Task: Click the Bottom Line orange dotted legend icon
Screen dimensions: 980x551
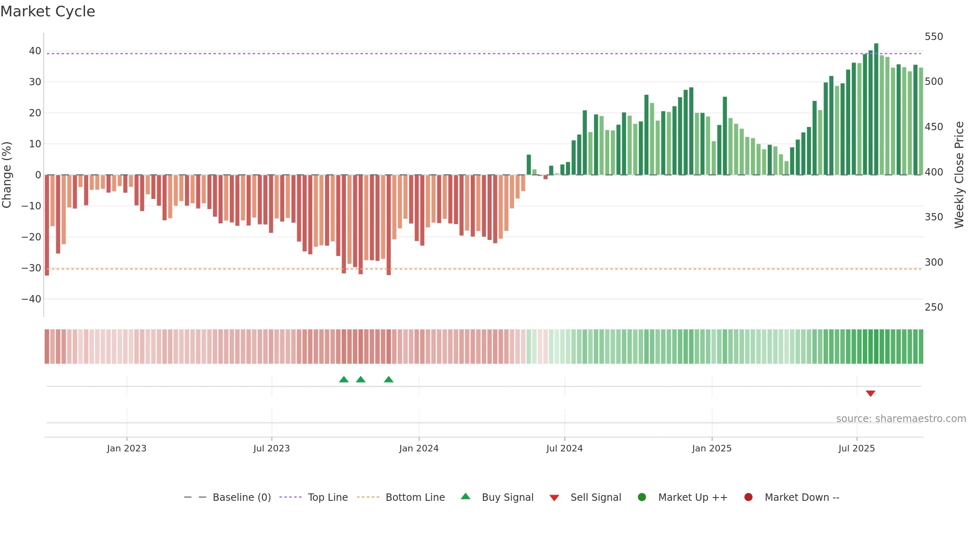Action: [368, 497]
